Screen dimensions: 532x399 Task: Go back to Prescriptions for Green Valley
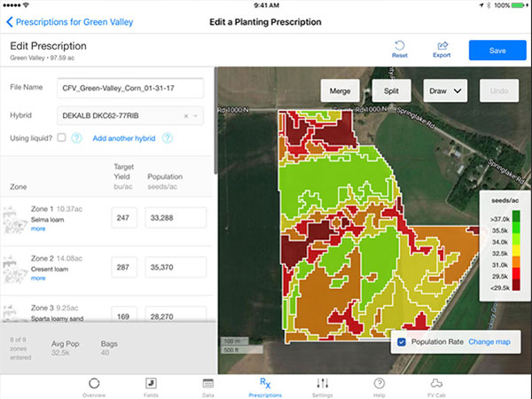[x=69, y=21]
